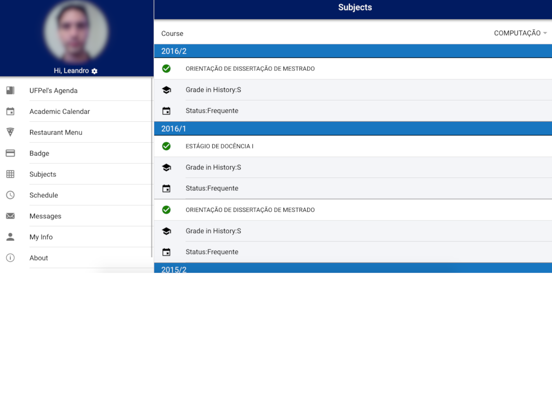Click the Schedule clock icon
Image resolution: width=552 pixels, height=414 pixels.
(10, 195)
